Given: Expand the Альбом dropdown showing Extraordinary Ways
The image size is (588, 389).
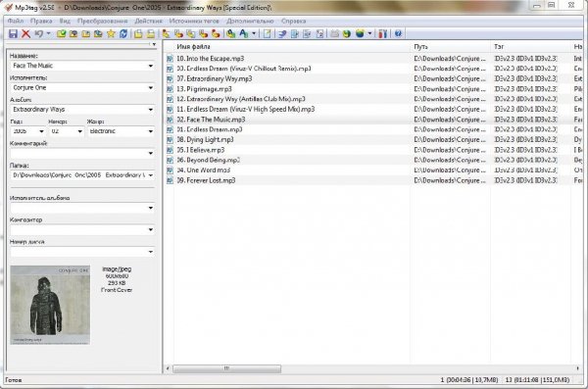Looking at the screenshot, I should [x=151, y=110].
